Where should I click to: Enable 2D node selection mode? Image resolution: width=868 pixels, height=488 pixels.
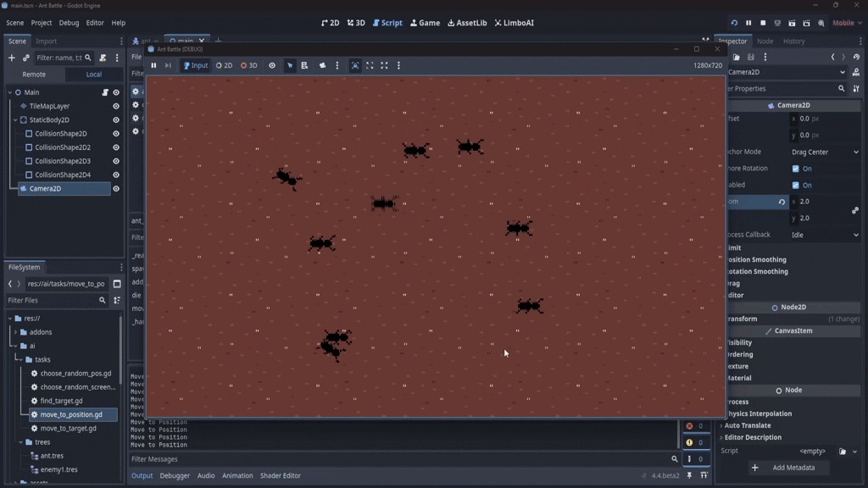click(x=224, y=65)
